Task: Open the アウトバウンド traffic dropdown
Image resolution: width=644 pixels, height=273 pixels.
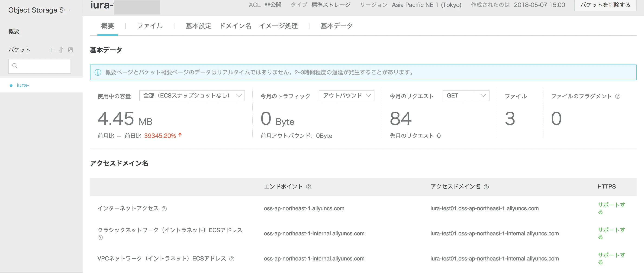Action: (x=347, y=96)
